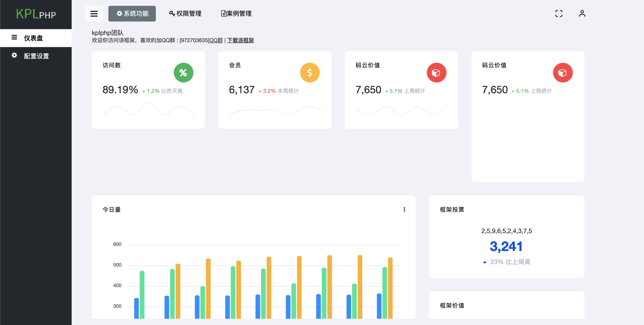Open 仪表盘 in the sidebar
The height and width of the screenshot is (325, 644).
(x=36, y=38)
